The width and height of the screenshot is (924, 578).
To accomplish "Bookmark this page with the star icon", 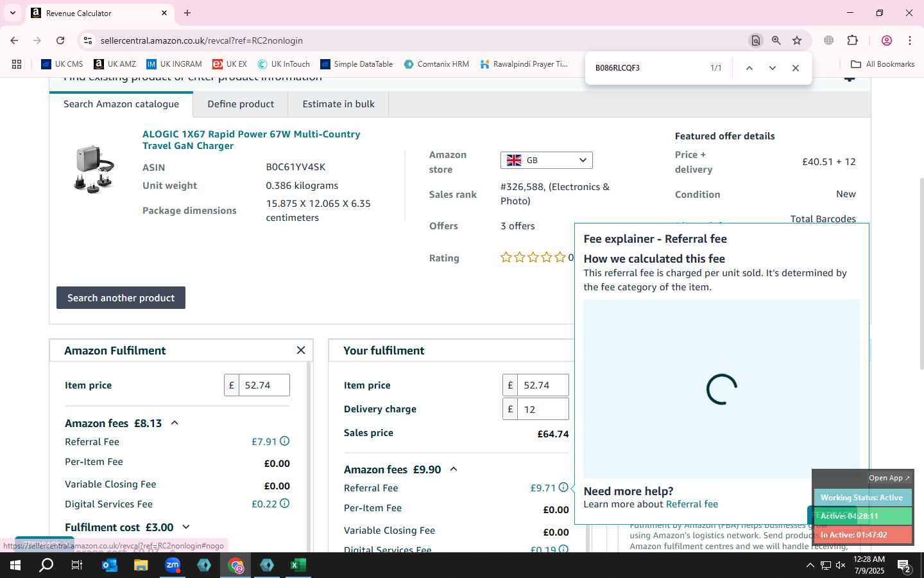I will click(x=797, y=40).
